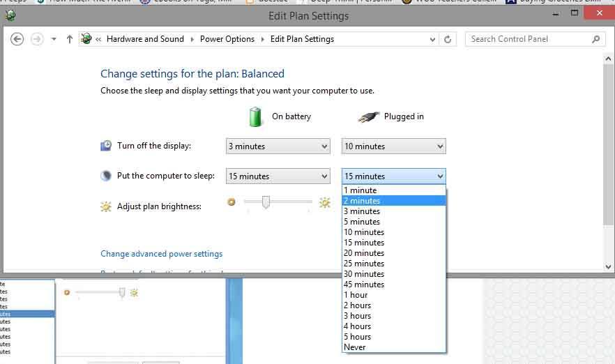The width and height of the screenshot is (615, 364).
Task: Click the scrollbar up arrow
Action: pos(608,59)
